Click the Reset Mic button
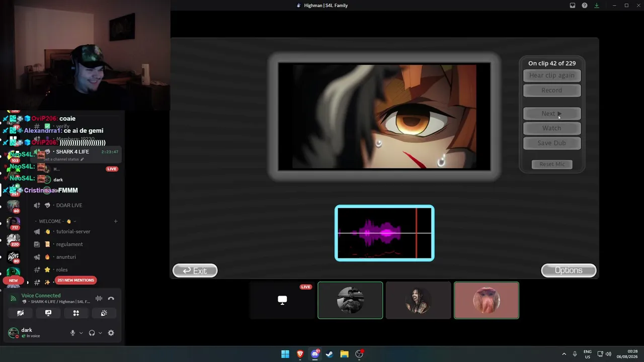The height and width of the screenshot is (362, 644). point(552,164)
